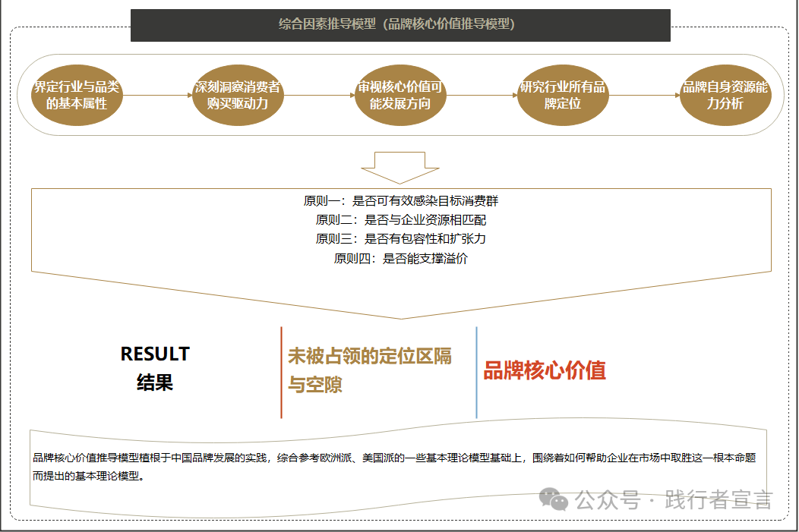
Task: Click the line 原则四：是否能支撑溢价
Action: click(x=400, y=259)
